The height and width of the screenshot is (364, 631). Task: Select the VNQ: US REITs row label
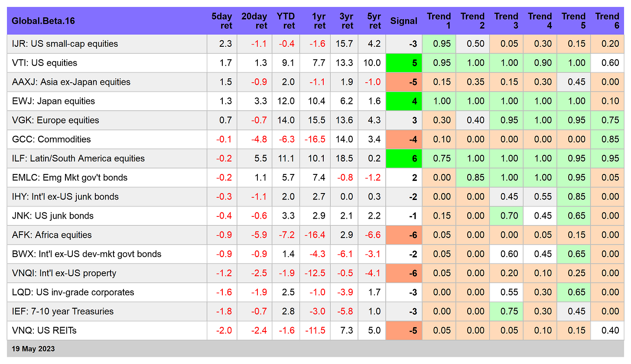click(44, 330)
